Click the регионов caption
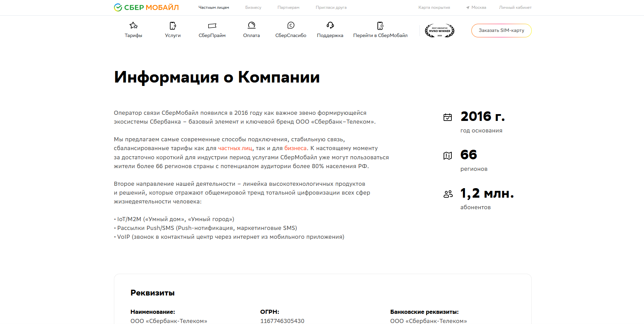Viewport: 644px width, 324px height. click(474, 169)
